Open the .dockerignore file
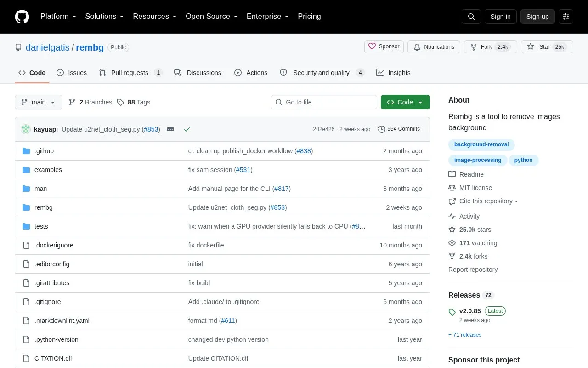The image size is (588, 368). click(54, 245)
